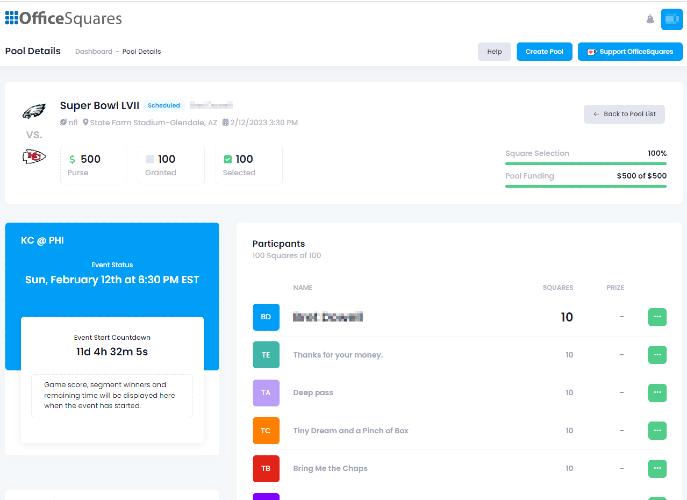Click the TC participant avatar
This screenshot has height=500, width=687.
pyautogui.click(x=266, y=430)
